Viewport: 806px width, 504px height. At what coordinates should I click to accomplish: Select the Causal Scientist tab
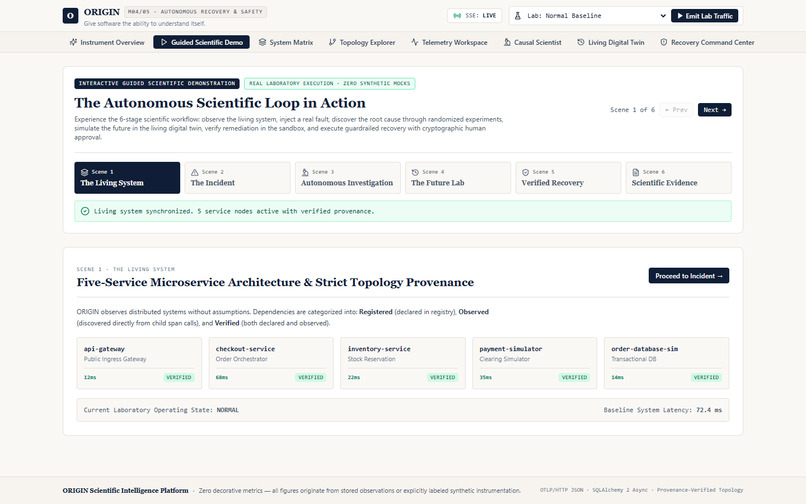[533, 42]
